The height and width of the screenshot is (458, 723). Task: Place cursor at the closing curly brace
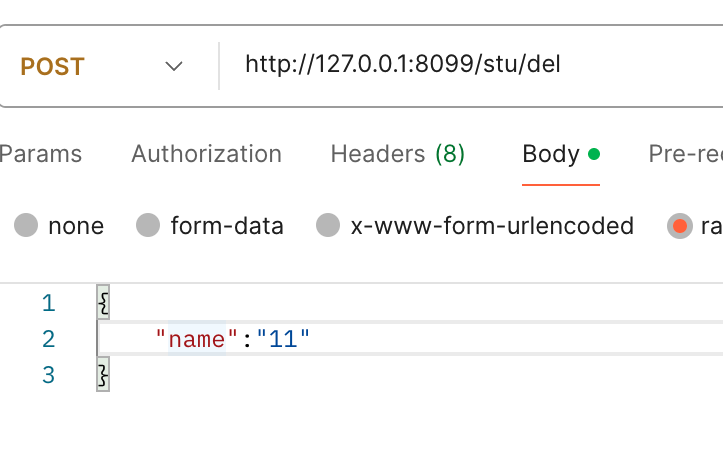click(x=103, y=375)
